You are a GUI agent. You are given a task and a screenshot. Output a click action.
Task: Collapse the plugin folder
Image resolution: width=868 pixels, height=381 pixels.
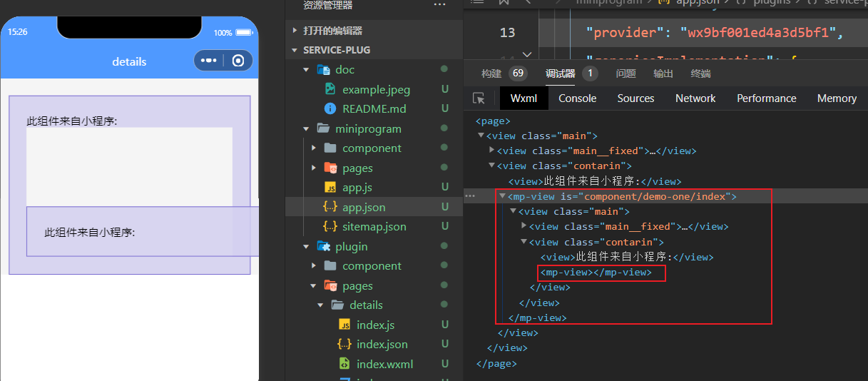coord(306,246)
